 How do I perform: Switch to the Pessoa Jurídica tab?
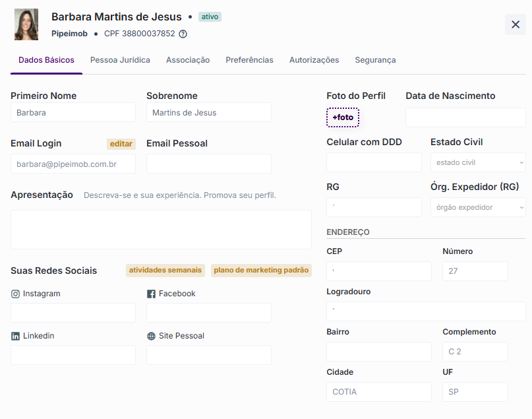click(120, 60)
